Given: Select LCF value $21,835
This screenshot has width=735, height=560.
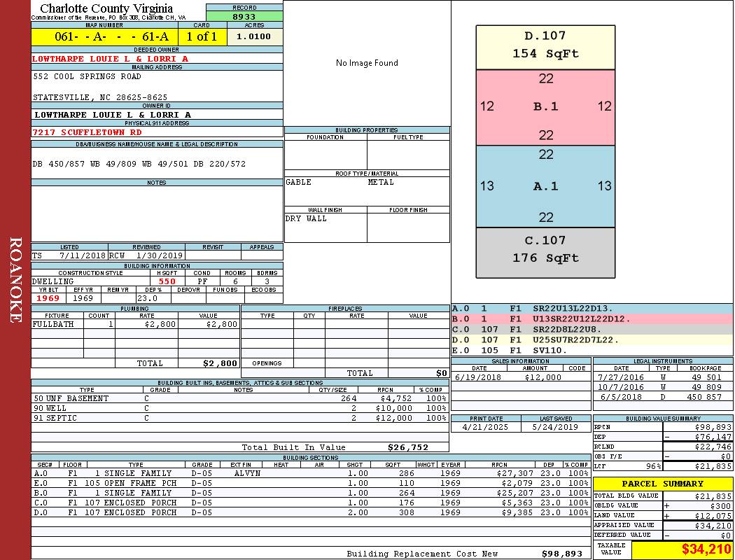Looking at the screenshot, I should point(713,467).
